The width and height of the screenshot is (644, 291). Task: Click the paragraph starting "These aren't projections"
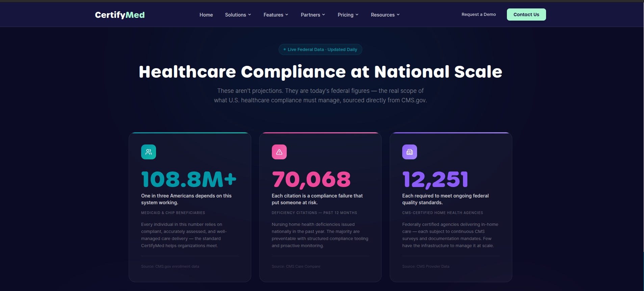pyautogui.click(x=320, y=96)
